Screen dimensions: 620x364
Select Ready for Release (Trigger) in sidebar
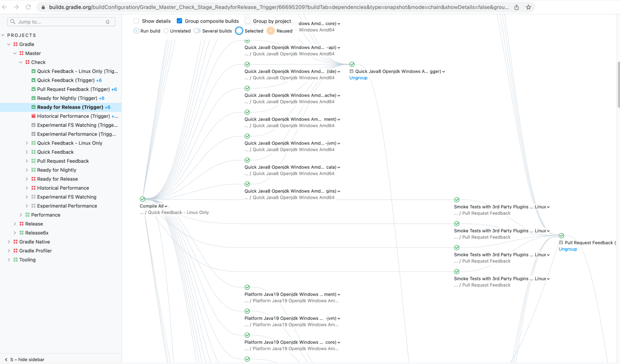click(71, 107)
